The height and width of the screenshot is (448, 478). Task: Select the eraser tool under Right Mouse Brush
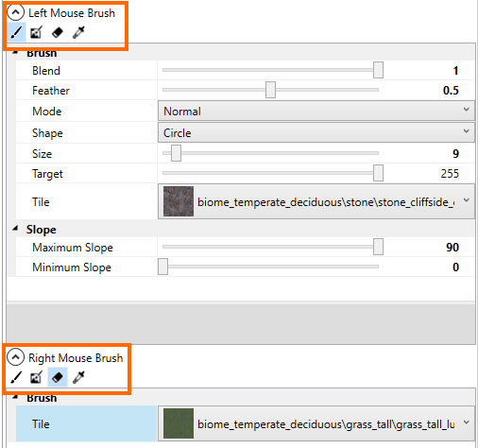[x=58, y=377]
